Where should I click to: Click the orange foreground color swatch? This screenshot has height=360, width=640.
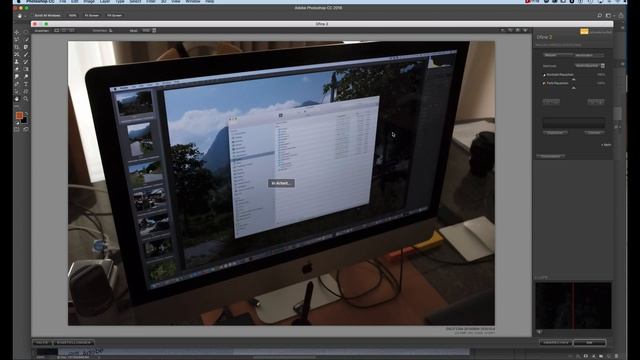(19, 116)
